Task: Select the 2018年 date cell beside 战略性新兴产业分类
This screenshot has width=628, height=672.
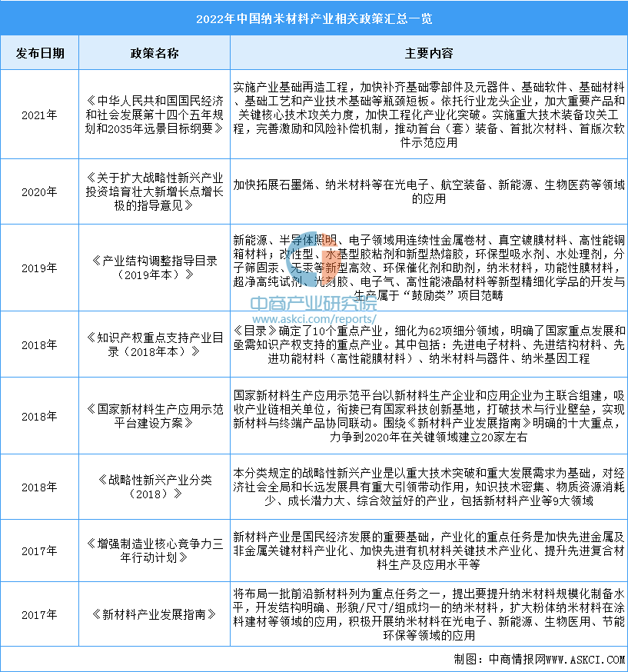Action: (x=39, y=487)
